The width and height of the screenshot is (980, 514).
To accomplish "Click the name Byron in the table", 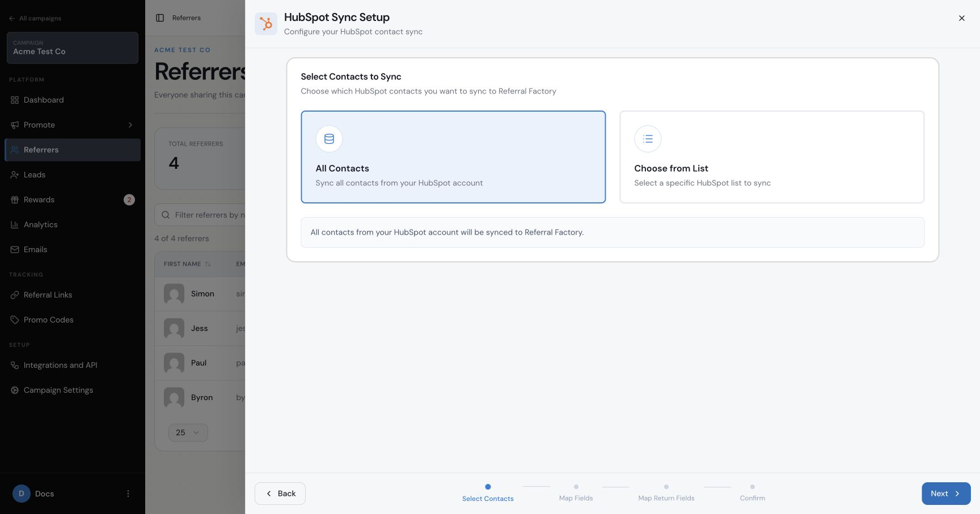I will (202, 397).
